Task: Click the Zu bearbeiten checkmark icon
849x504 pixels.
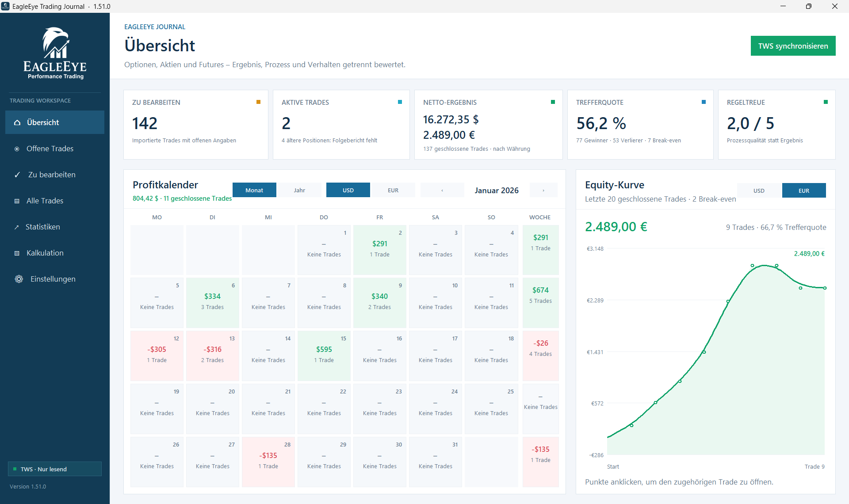Action: [x=17, y=175]
